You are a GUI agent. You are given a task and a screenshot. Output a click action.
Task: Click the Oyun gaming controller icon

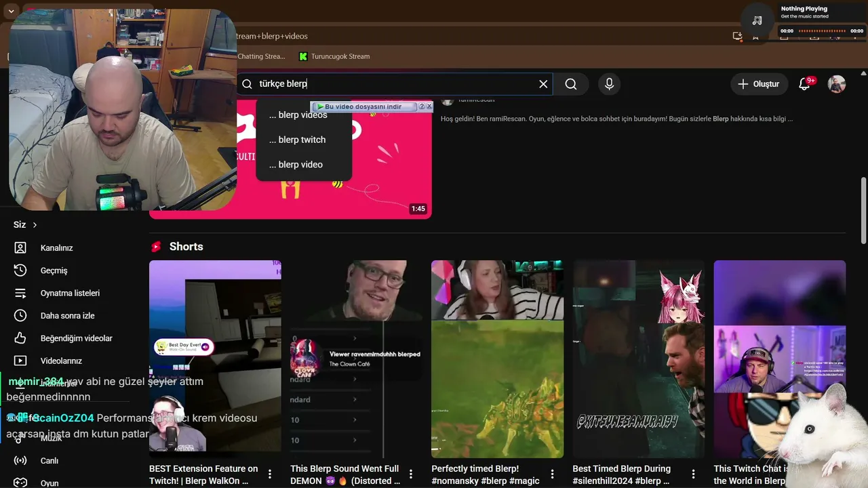tap(20, 483)
